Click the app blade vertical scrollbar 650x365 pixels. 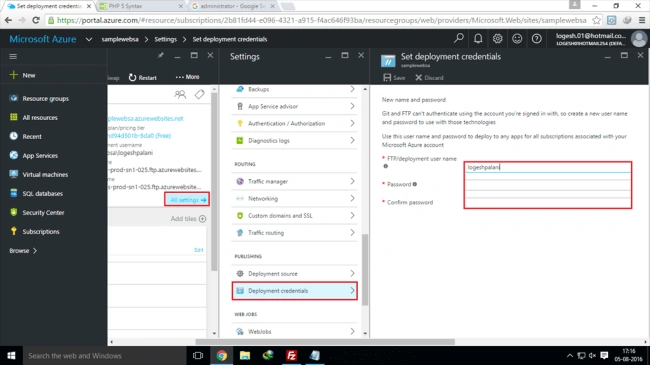click(x=214, y=181)
